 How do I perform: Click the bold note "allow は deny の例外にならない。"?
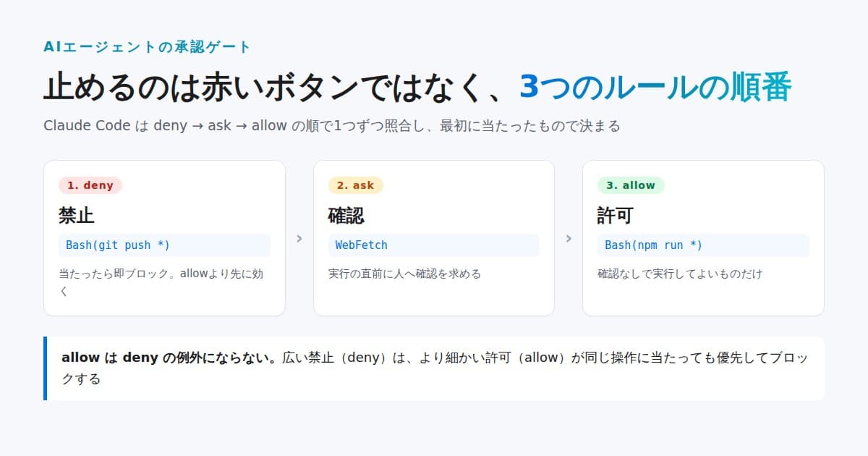(x=170, y=358)
